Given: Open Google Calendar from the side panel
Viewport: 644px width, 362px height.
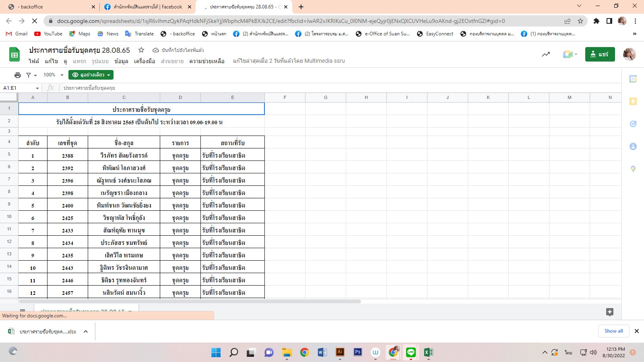Looking at the screenshot, I should [x=633, y=79].
